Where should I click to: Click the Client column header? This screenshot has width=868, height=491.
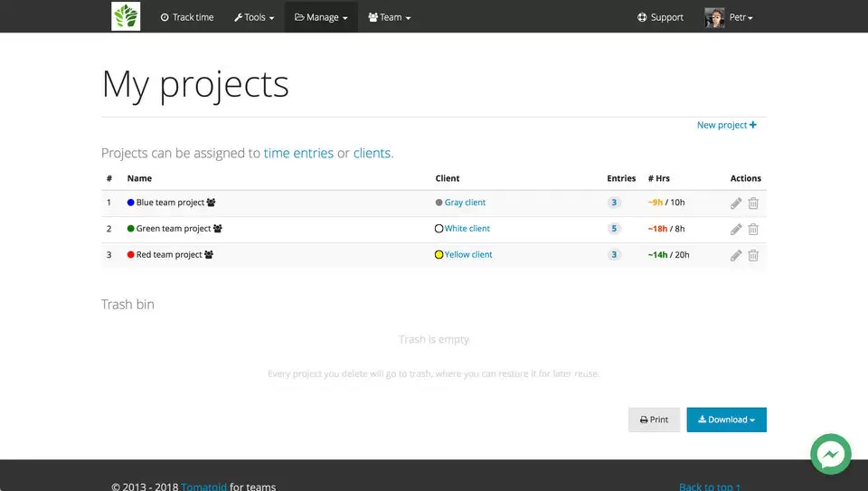point(448,178)
